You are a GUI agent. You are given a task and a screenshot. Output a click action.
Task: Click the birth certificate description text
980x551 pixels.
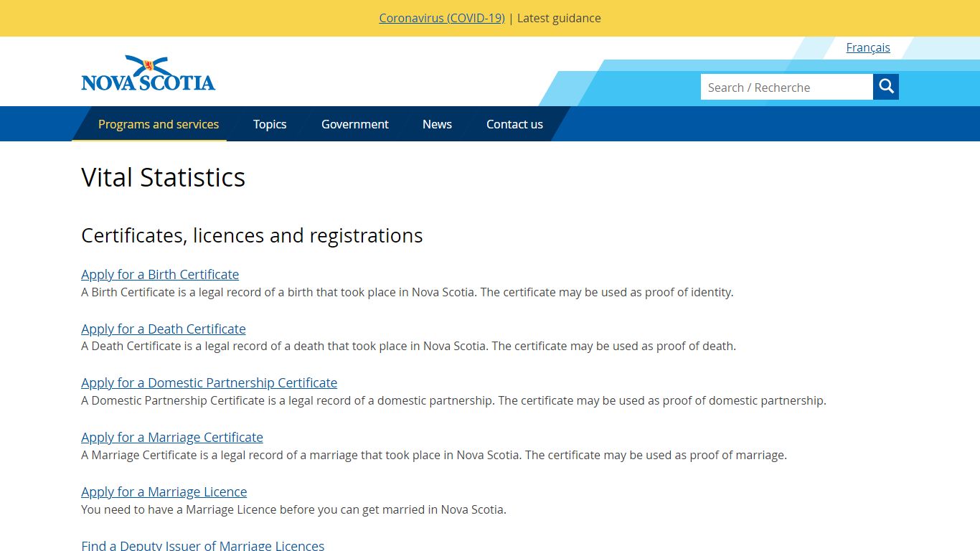click(407, 292)
